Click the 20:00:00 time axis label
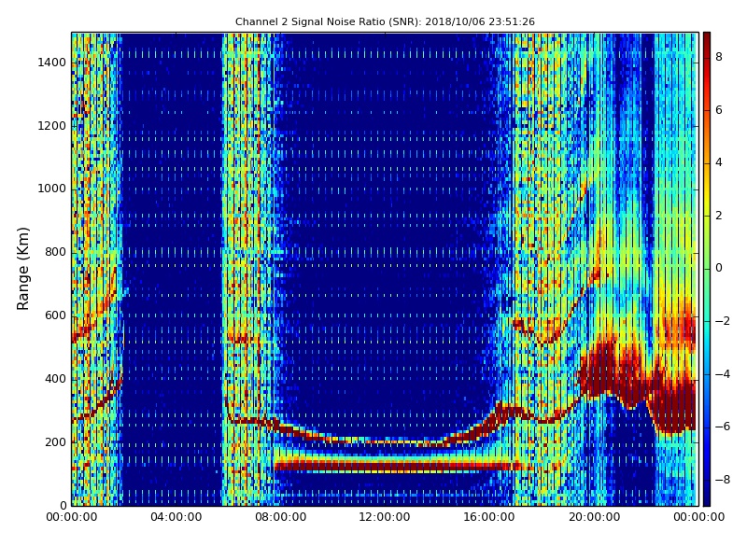747x560 pixels. point(595,517)
